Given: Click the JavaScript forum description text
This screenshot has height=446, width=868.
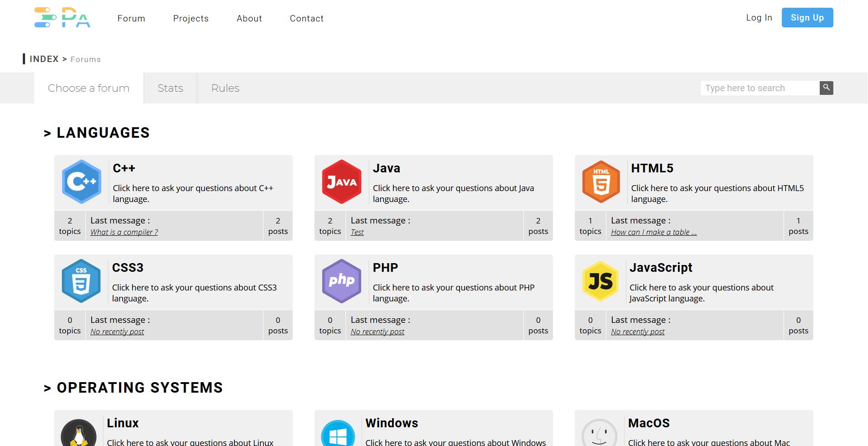Looking at the screenshot, I should (702, 293).
